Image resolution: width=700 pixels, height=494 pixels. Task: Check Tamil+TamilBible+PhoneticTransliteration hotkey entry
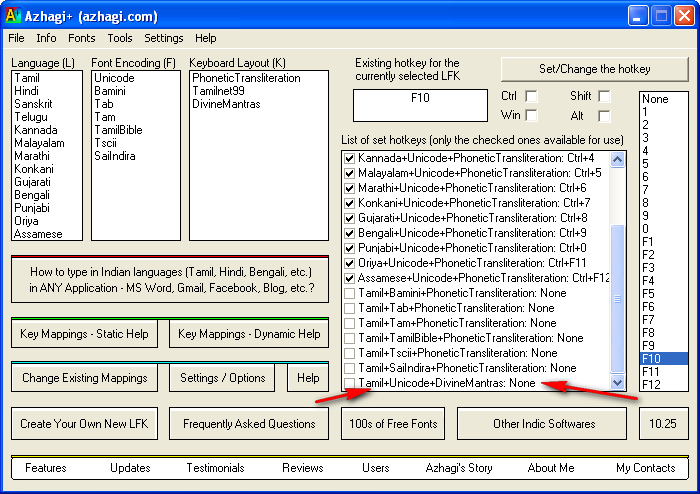(x=350, y=338)
